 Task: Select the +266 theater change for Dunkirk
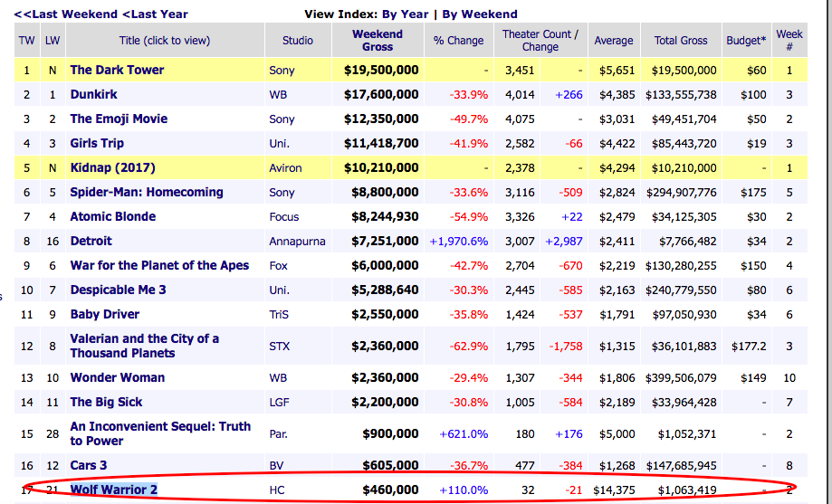pyautogui.click(x=569, y=95)
